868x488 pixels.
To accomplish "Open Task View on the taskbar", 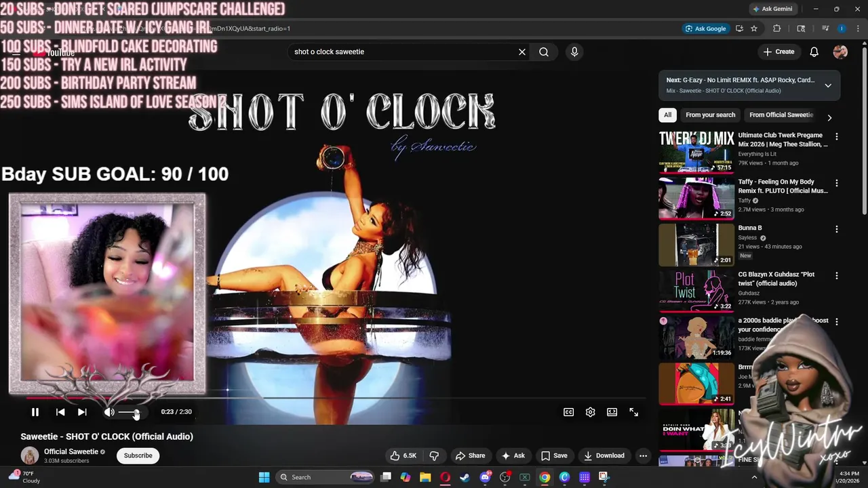I will tap(386, 477).
